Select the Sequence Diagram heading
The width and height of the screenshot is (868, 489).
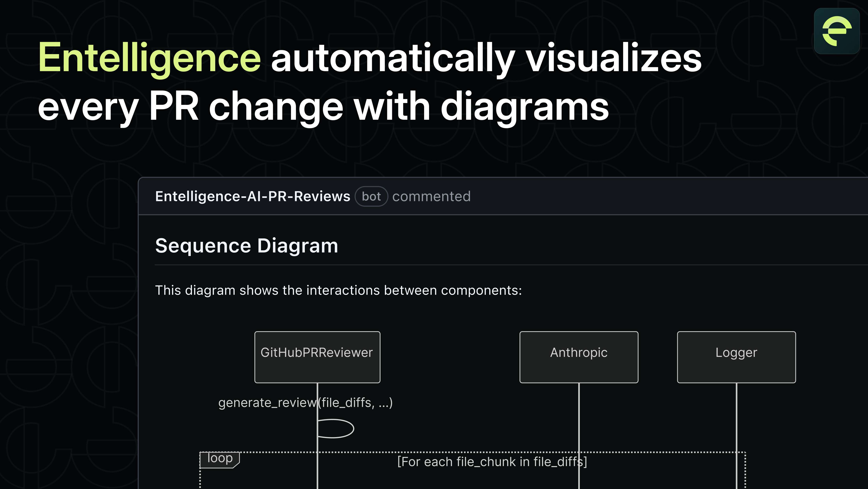coord(246,245)
